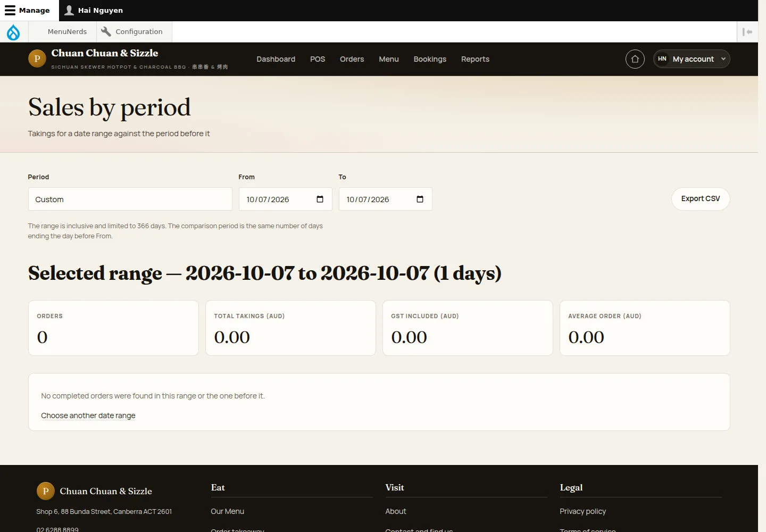Image resolution: width=766 pixels, height=532 pixels.
Task: Click Choose another date range link
Action: 88,415
